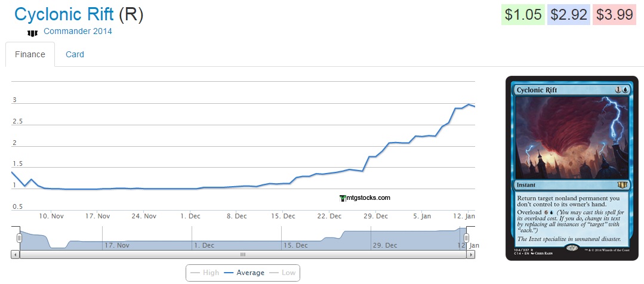Click the right range handle of the navigator
Screen dimensions: 644x284
coord(467,238)
